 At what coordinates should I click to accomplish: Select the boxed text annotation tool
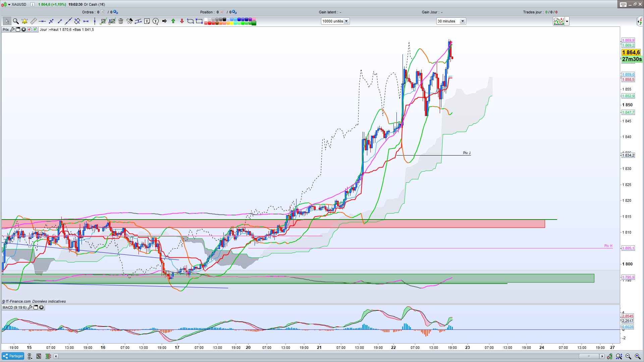(147, 21)
